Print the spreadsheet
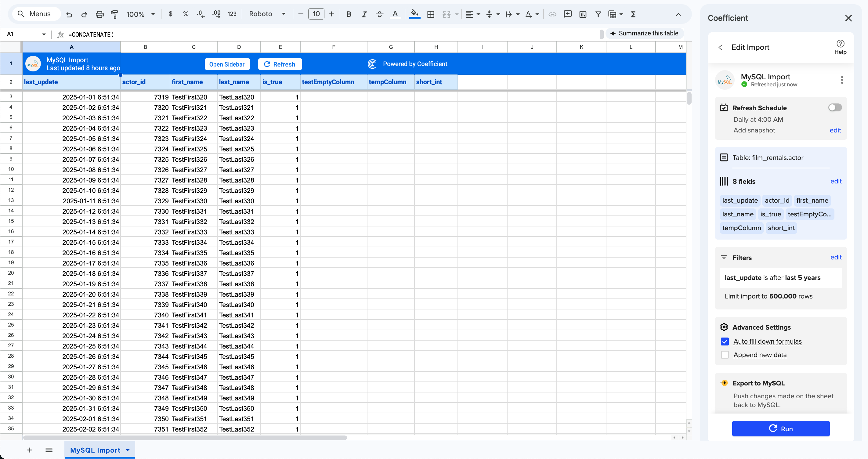 click(x=100, y=14)
